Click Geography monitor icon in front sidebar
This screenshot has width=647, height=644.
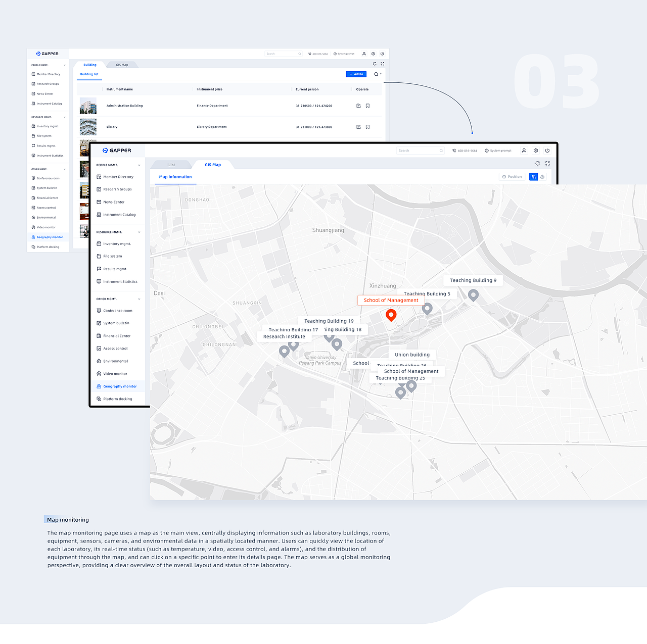pos(99,386)
